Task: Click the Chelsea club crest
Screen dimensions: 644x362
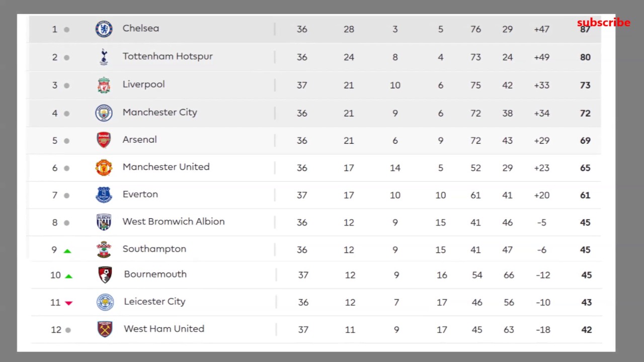Action: [104, 29]
